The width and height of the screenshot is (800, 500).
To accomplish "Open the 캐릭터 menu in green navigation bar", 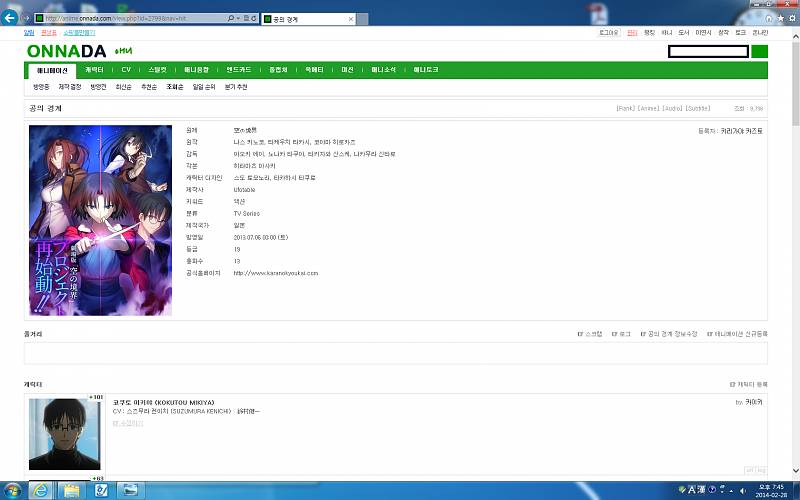I will pyautogui.click(x=94, y=70).
